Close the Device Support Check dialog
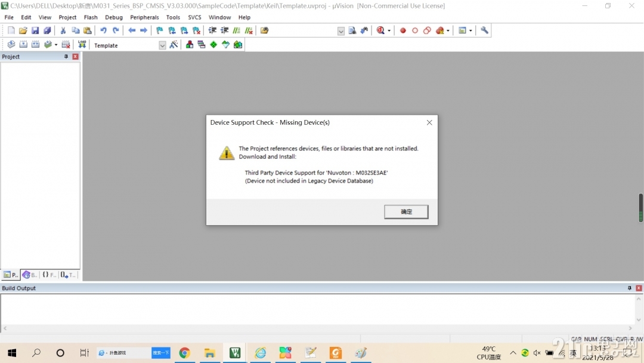This screenshot has width=644, height=363. click(x=429, y=122)
